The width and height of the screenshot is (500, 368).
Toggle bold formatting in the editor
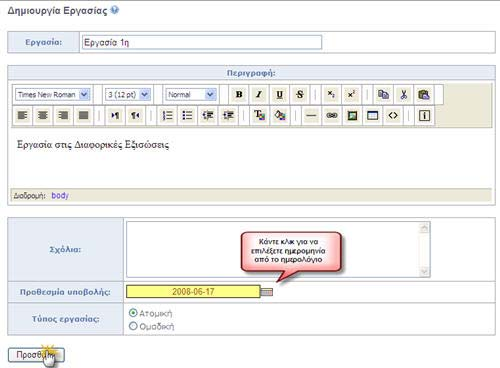pyautogui.click(x=239, y=95)
